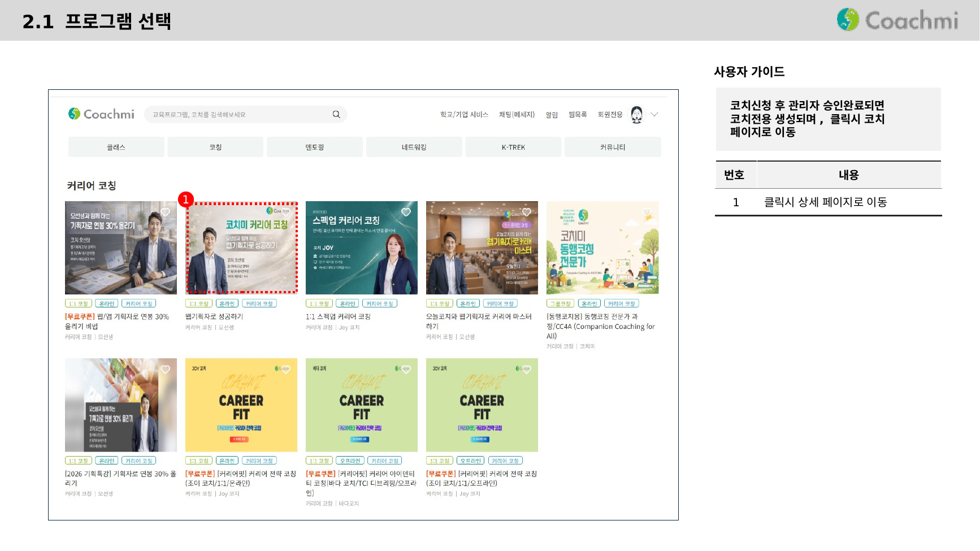The image size is (980, 551).
Task: Click the 커리어 코칭 tag on the 2026 기획특강 card
Action: pos(139,461)
